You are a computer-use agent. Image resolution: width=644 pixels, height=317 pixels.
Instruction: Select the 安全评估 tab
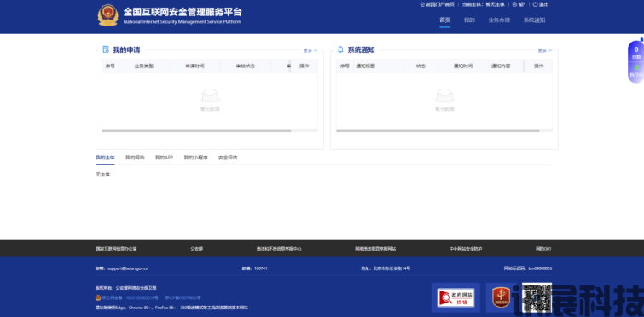click(228, 158)
